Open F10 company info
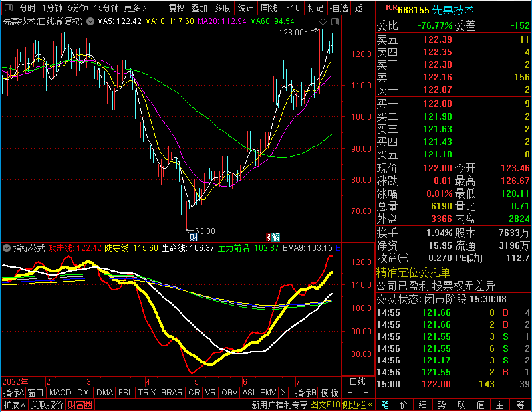This screenshot has width=532, height=412. [x=293, y=8]
